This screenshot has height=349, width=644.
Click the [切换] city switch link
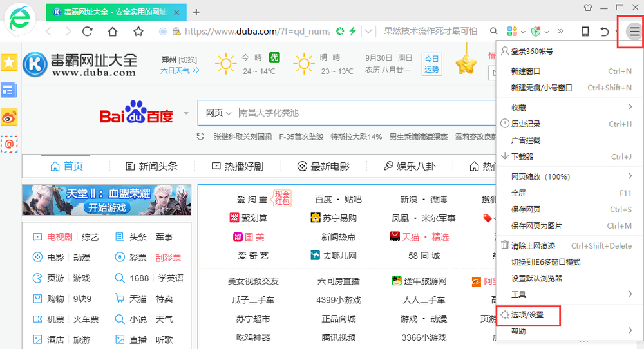(187, 60)
